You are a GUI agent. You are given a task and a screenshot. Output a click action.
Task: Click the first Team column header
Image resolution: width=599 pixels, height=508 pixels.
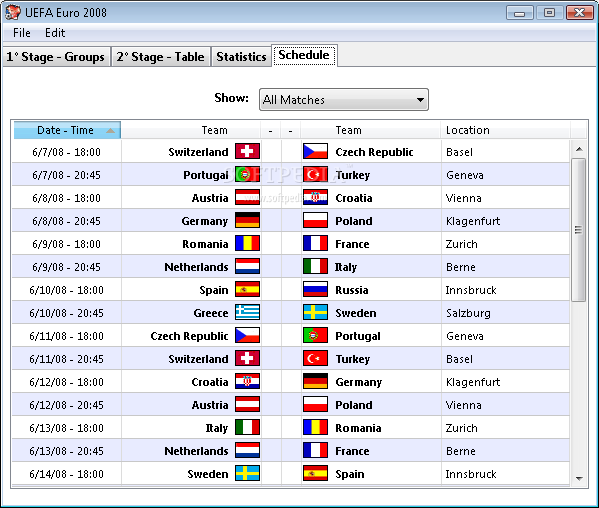pos(191,130)
